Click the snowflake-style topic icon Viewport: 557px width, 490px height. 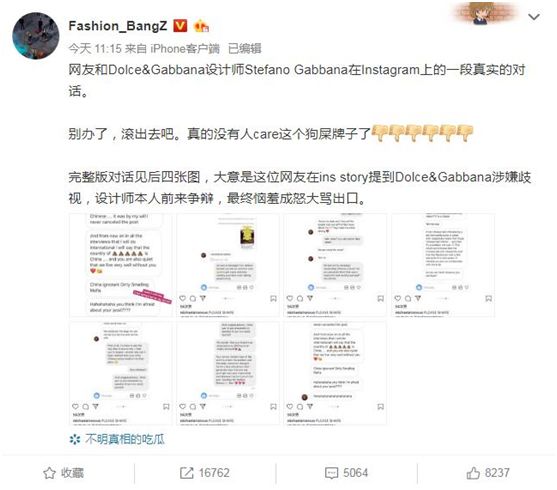(75, 440)
